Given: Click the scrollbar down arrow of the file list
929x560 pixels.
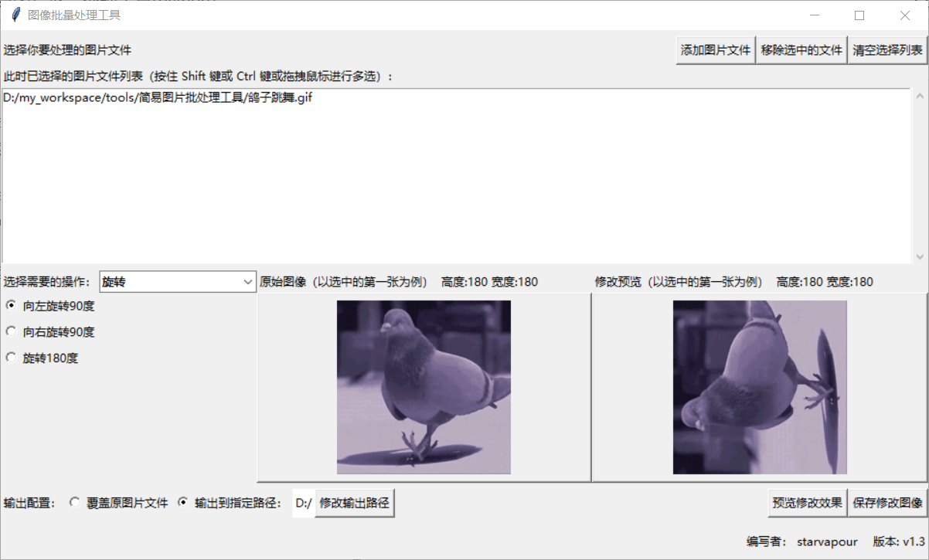Looking at the screenshot, I should tap(920, 256).
